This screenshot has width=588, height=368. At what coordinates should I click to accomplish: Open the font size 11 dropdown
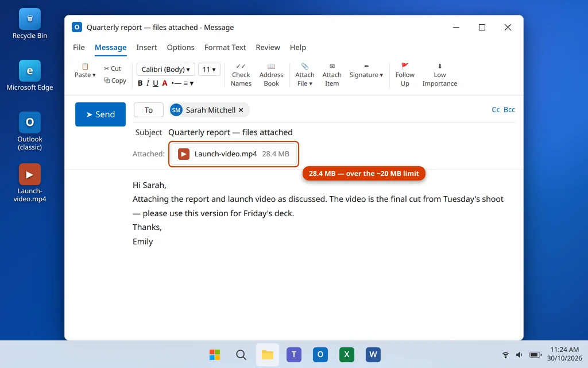(x=209, y=70)
